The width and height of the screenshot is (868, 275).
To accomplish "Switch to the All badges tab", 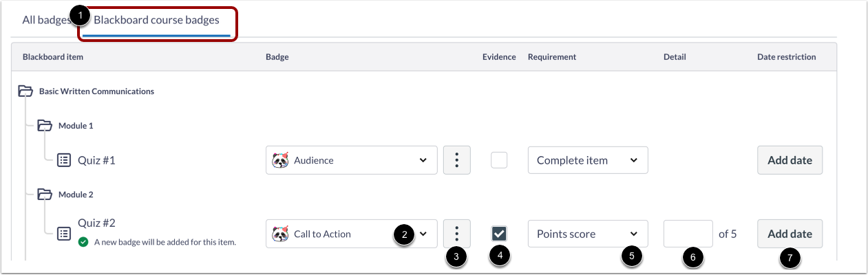I will tap(45, 20).
